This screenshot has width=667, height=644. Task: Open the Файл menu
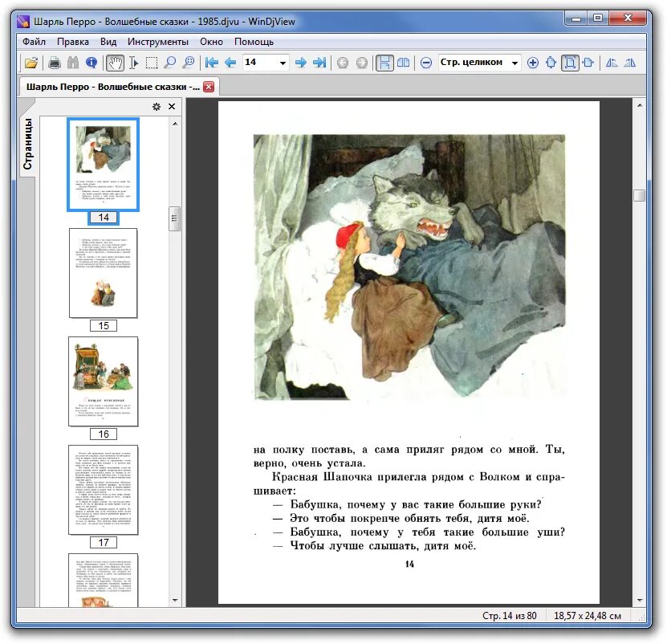coord(34,42)
